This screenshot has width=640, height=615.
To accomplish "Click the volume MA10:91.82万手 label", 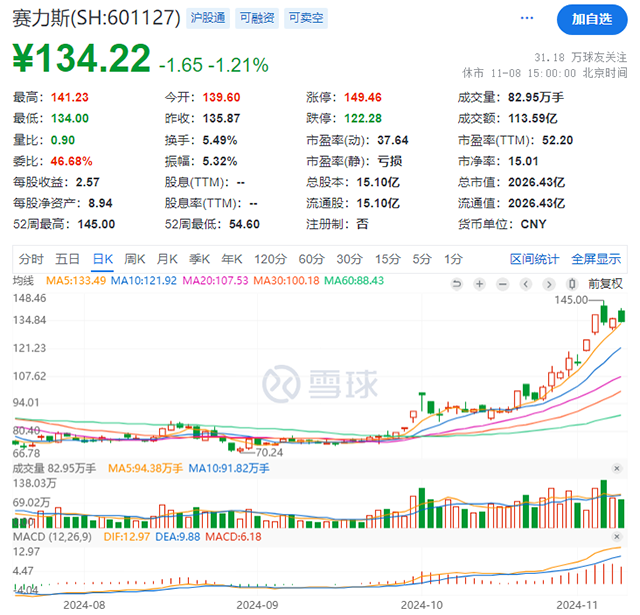I will (229, 468).
